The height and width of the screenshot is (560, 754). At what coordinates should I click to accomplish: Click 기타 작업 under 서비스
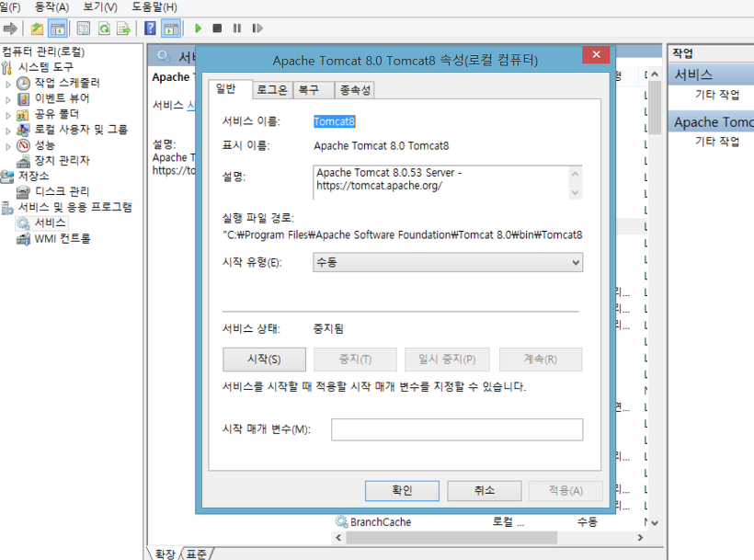[717, 95]
